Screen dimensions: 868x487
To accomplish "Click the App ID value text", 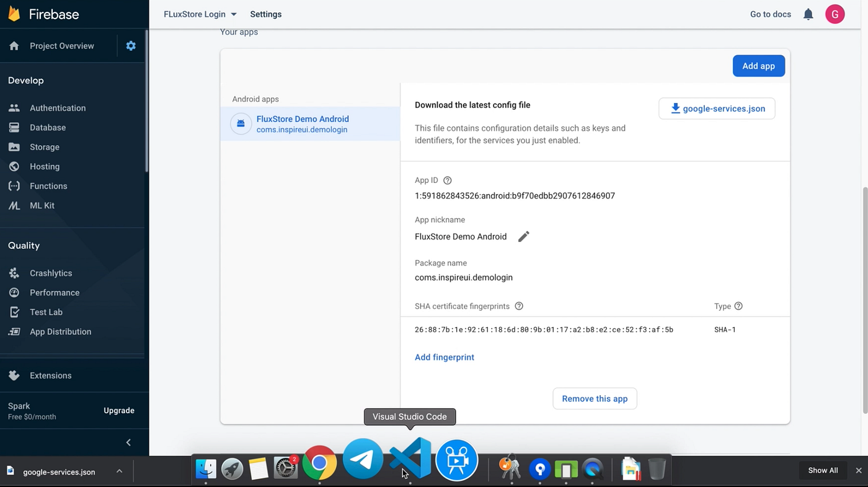I will tap(515, 196).
